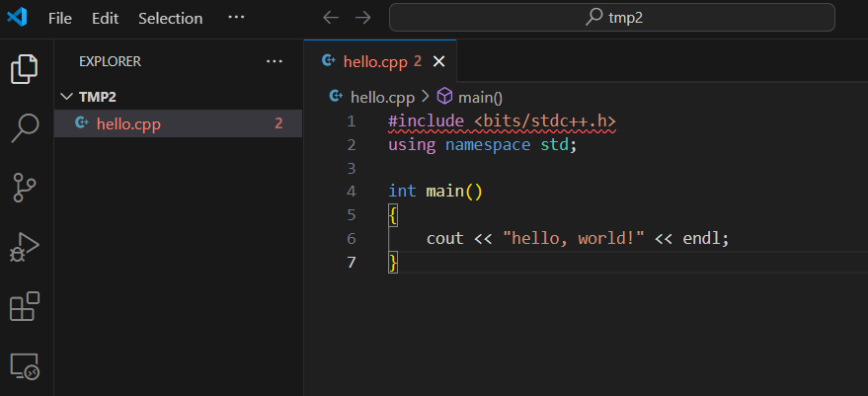Click the EXPLORER panel title
868x396 pixels.
[111, 61]
